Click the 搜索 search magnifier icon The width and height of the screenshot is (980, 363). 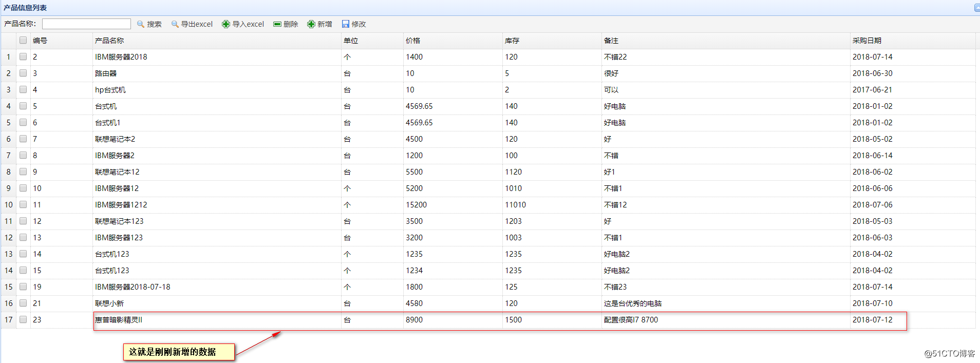[141, 24]
